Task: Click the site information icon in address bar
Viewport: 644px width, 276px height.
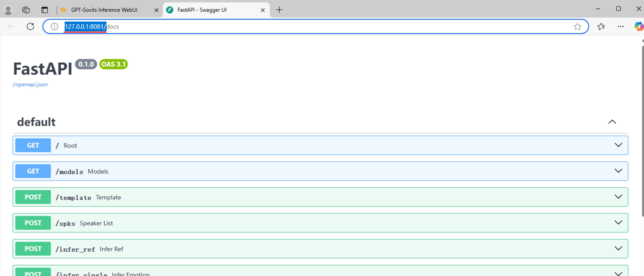Action: click(54, 26)
